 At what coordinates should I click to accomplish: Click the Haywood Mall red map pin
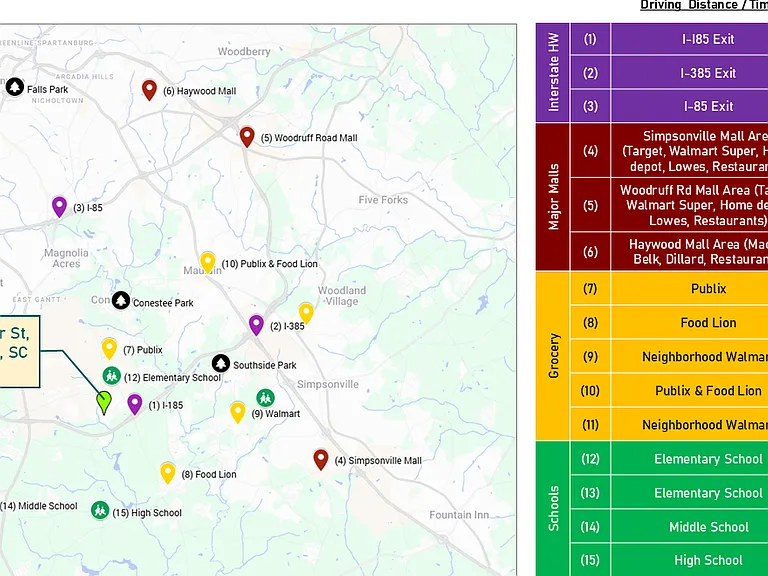coord(149,90)
